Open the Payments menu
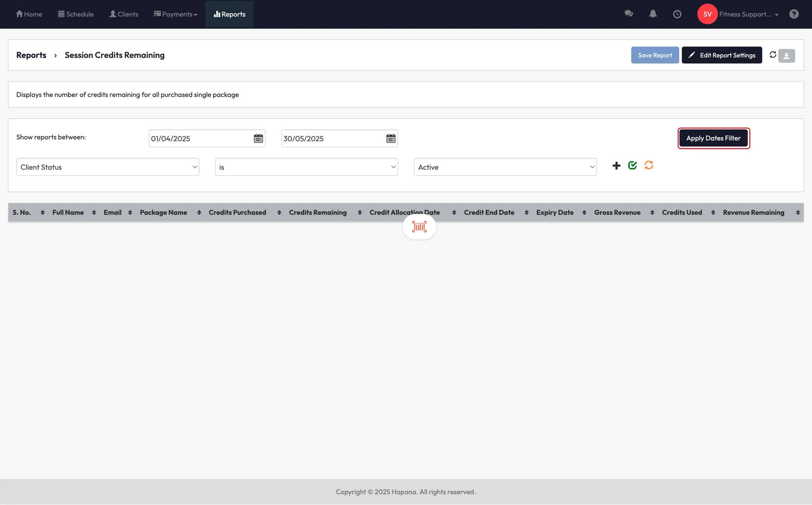The height and width of the screenshot is (505, 812). 176,14
